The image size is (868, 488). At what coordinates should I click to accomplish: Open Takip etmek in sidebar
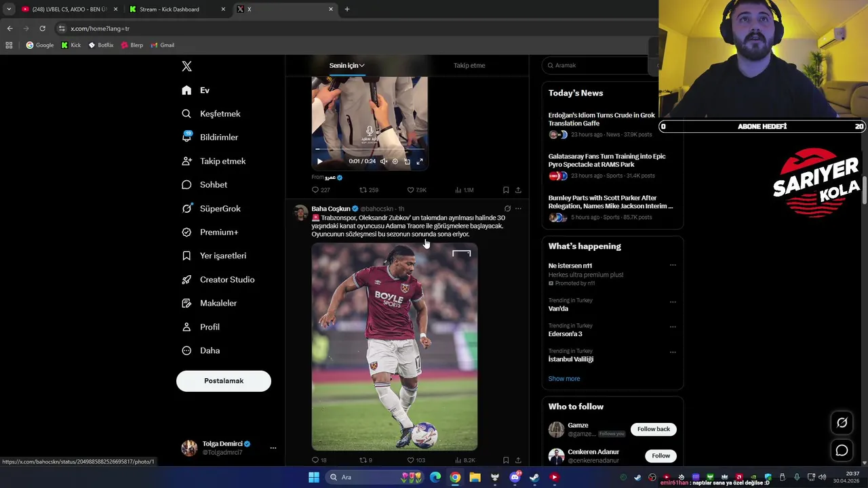pos(214,161)
